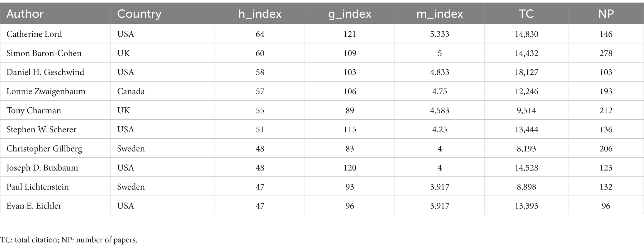Screen dimensions: 644x248
Task: Click the Author column header
Action: click(25, 14)
